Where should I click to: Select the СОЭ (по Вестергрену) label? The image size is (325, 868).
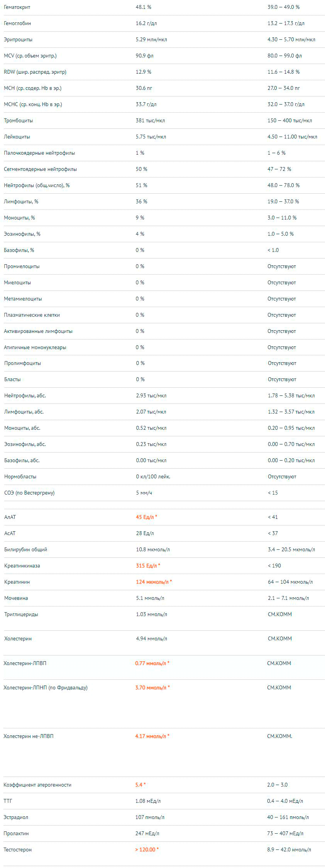coord(29,493)
